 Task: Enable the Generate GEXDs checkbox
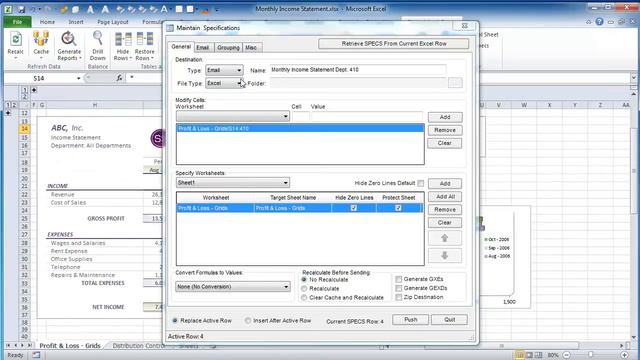click(x=398, y=288)
